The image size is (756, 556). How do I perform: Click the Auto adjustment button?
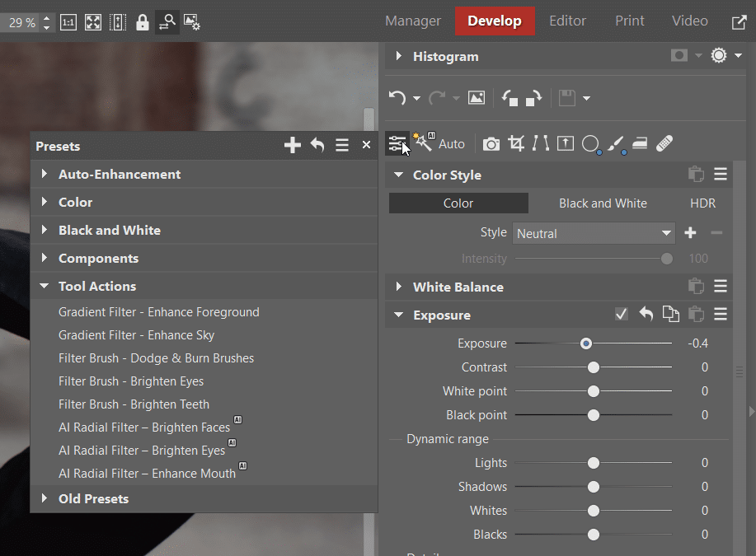pos(451,143)
